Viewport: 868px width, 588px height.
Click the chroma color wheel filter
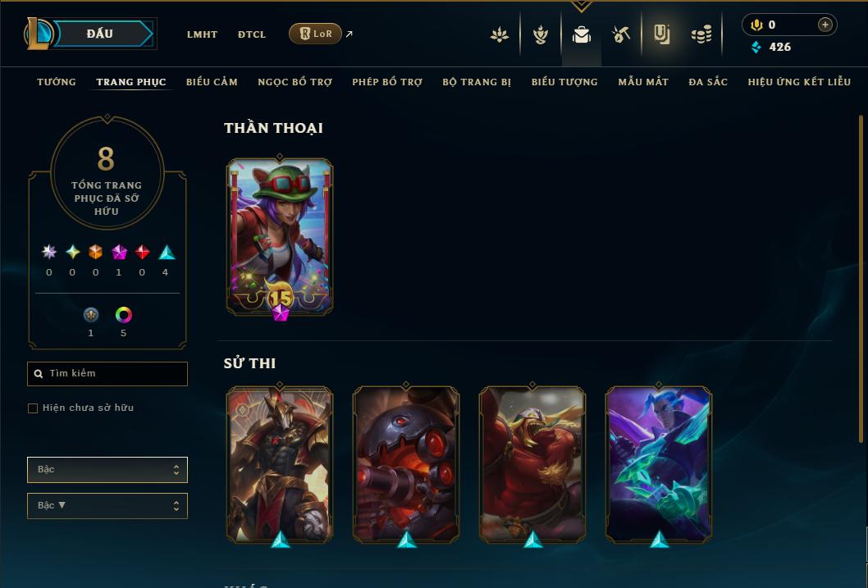123,315
